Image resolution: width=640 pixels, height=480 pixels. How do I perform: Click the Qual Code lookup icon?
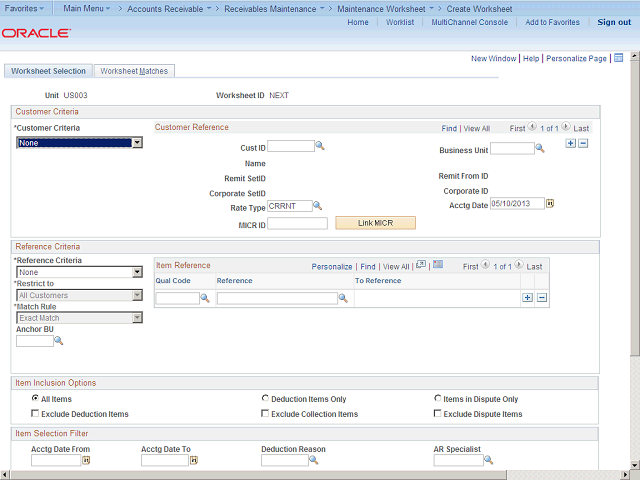205,298
